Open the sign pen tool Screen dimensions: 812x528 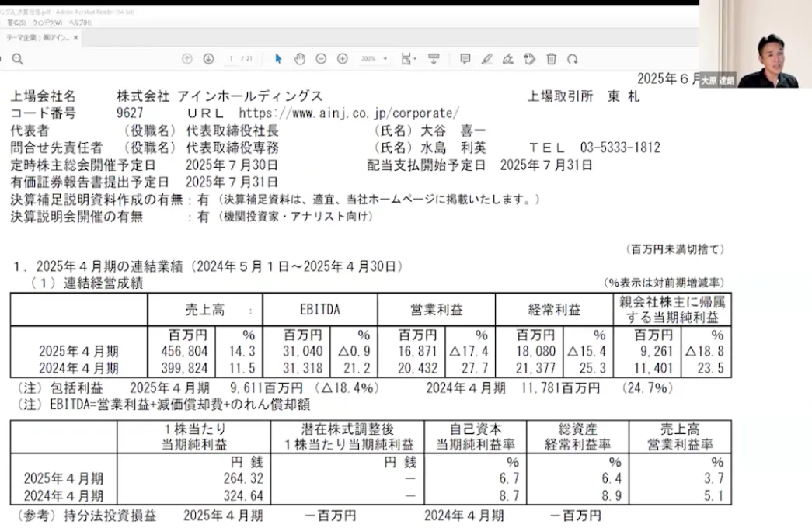point(508,59)
